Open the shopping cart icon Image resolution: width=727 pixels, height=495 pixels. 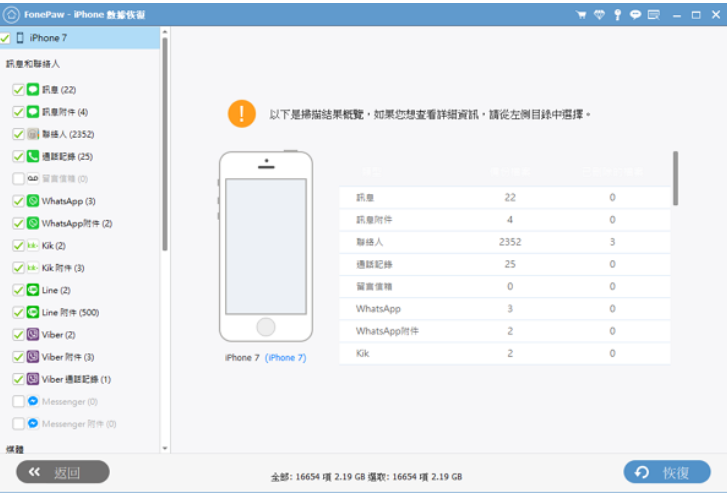(x=581, y=15)
